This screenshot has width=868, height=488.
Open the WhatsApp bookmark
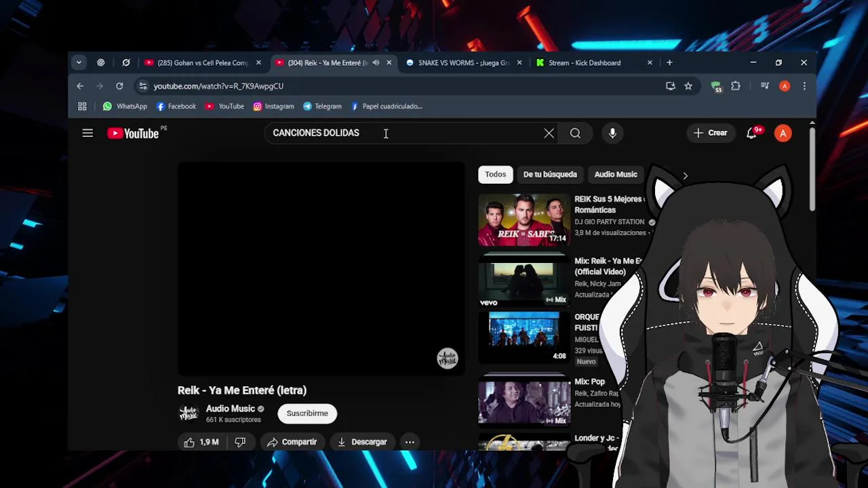(x=125, y=106)
